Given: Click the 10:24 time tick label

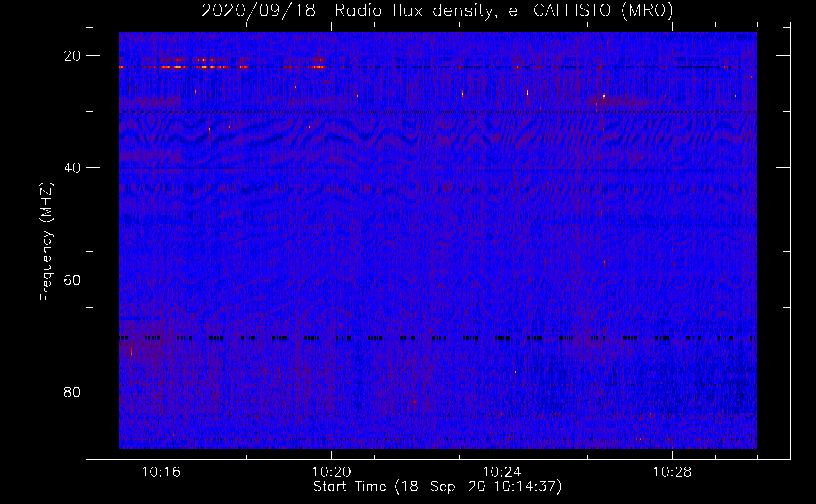Looking at the screenshot, I should pyautogui.click(x=502, y=472).
